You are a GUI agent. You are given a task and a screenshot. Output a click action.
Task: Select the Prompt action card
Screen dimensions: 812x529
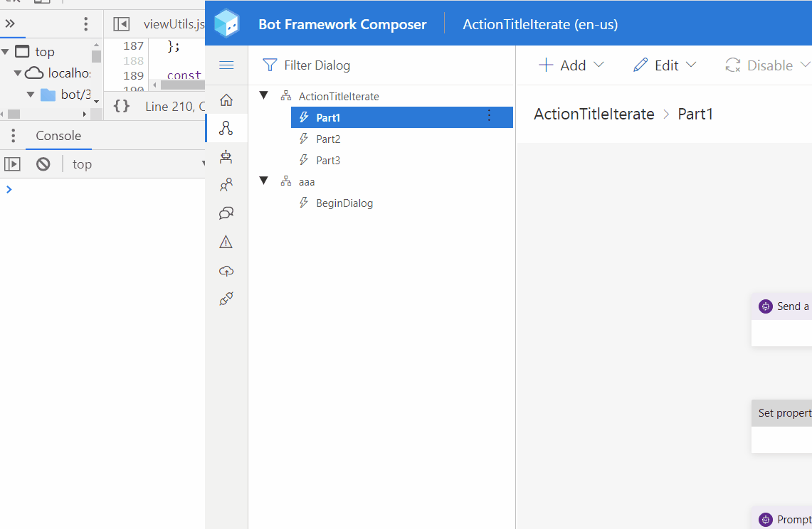coord(781,518)
